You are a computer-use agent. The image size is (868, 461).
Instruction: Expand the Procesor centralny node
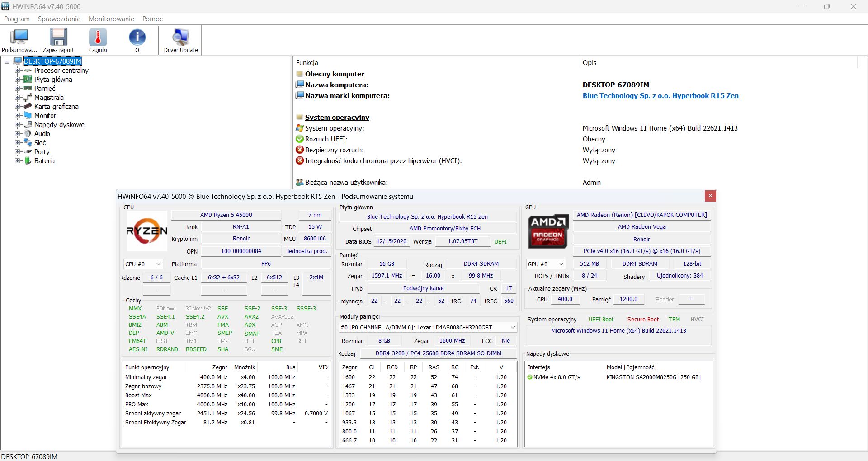(17, 71)
